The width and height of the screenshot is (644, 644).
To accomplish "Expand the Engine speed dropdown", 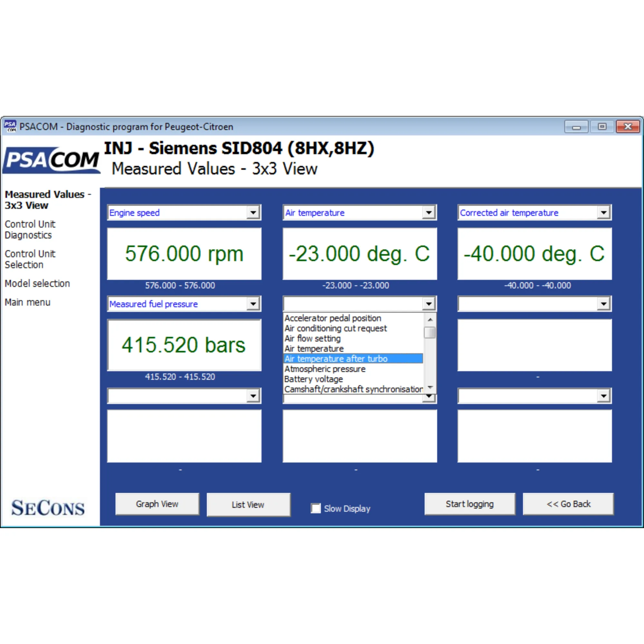I will [253, 212].
